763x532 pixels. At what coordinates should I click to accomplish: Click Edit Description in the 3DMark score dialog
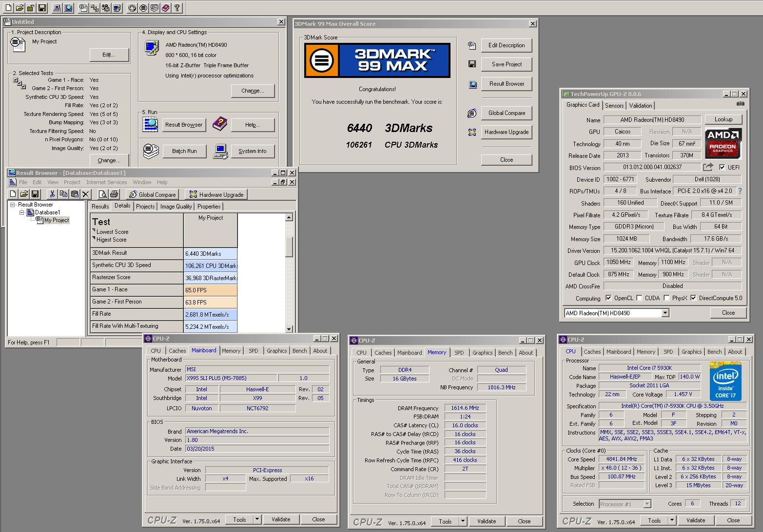(x=507, y=45)
